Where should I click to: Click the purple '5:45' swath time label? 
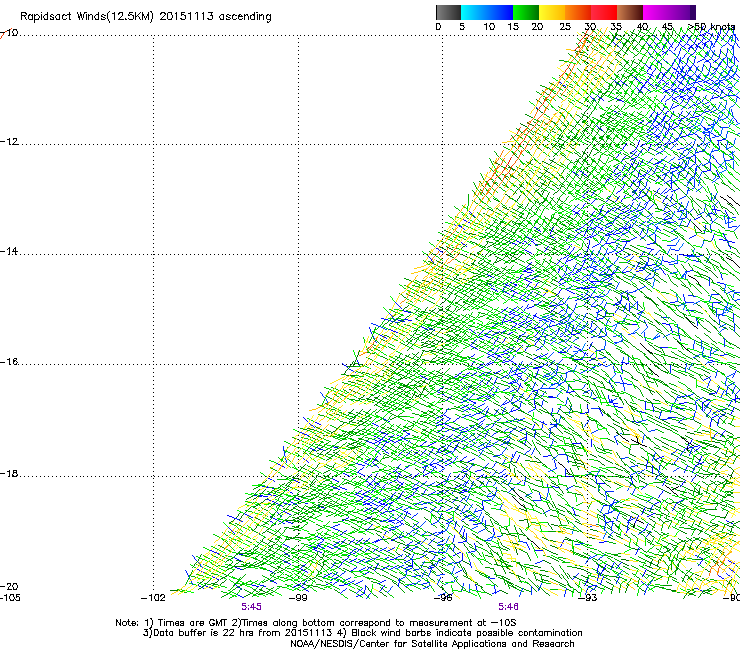pyautogui.click(x=252, y=607)
